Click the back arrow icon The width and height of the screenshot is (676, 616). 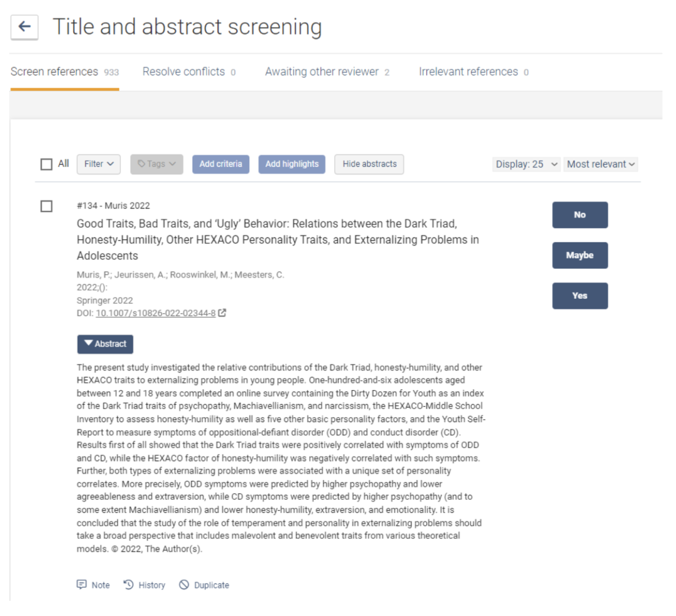[24, 26]
